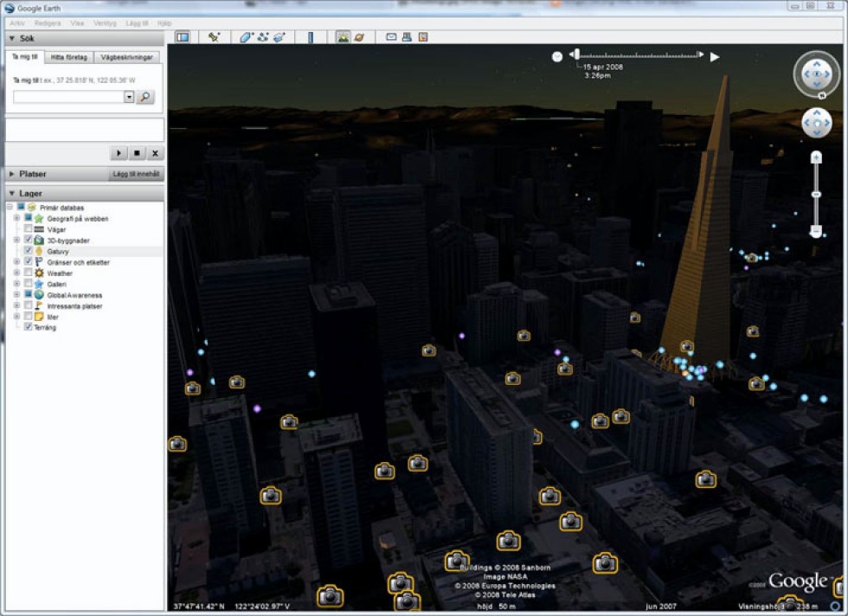The width and height of the screenshot is (848, 616).
Task: Click the Lägg till innehåll button
Action: (x=136, y=174)
